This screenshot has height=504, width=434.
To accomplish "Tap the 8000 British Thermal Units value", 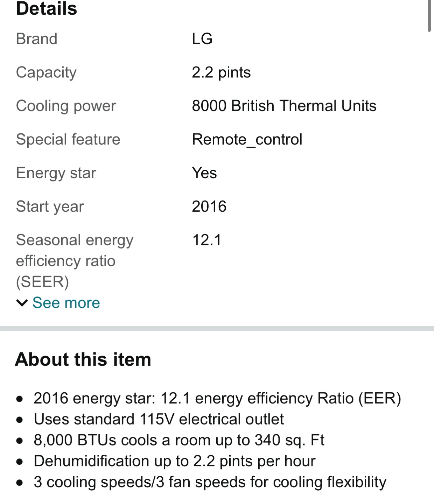I will (x=284, y=106).
